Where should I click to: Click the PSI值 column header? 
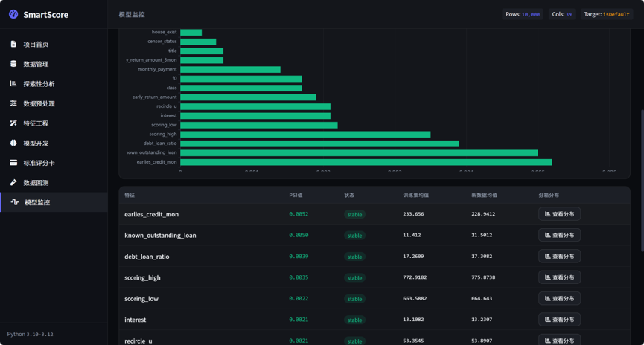(x=296, y=196)
